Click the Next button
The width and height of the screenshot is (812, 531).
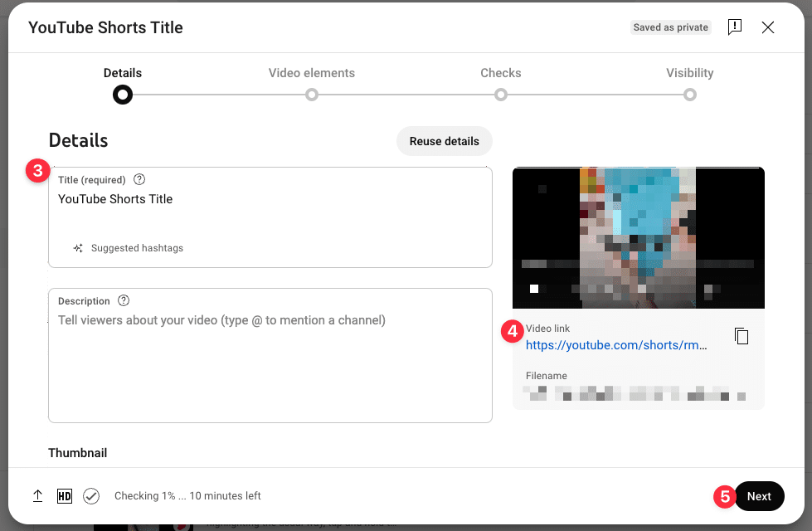759,496
